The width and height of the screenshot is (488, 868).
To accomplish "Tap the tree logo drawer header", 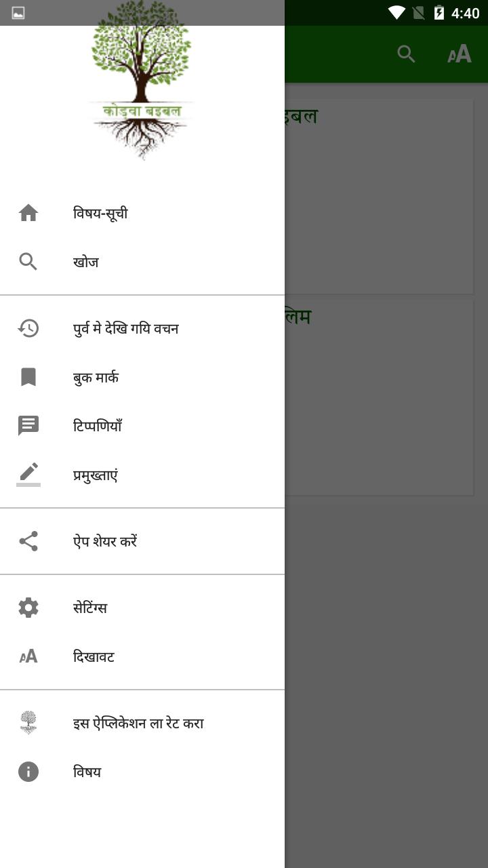I will click(x=142, y=80).
